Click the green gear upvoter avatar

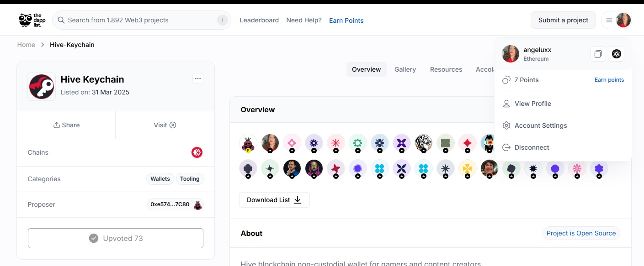(358, 143)
